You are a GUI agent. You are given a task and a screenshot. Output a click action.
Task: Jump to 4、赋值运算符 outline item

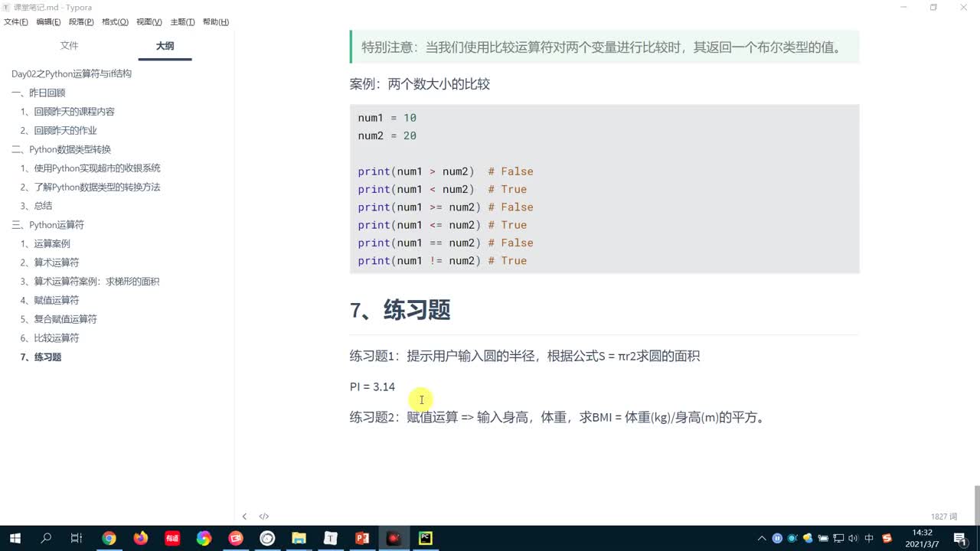coord(50,301)
